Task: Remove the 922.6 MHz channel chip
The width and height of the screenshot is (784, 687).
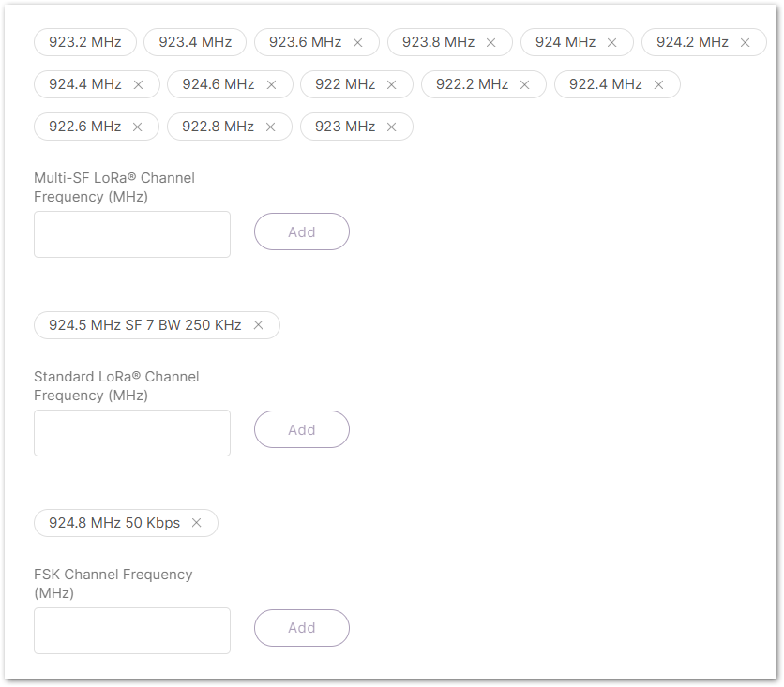Action: [138, 127]
